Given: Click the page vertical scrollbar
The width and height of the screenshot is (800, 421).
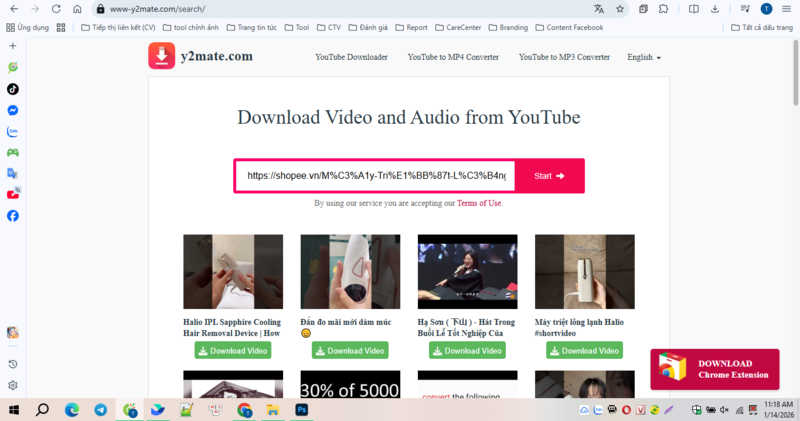Looking at the screenshot, I should pyautogui.click(x=795, y=72).
